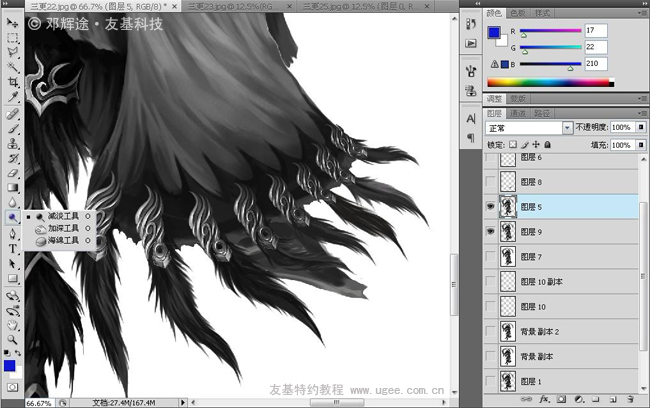Screen dimensions: 650x408
Task: Select the Crop tool
Action: pyautogui.click(x=12, y=82)
